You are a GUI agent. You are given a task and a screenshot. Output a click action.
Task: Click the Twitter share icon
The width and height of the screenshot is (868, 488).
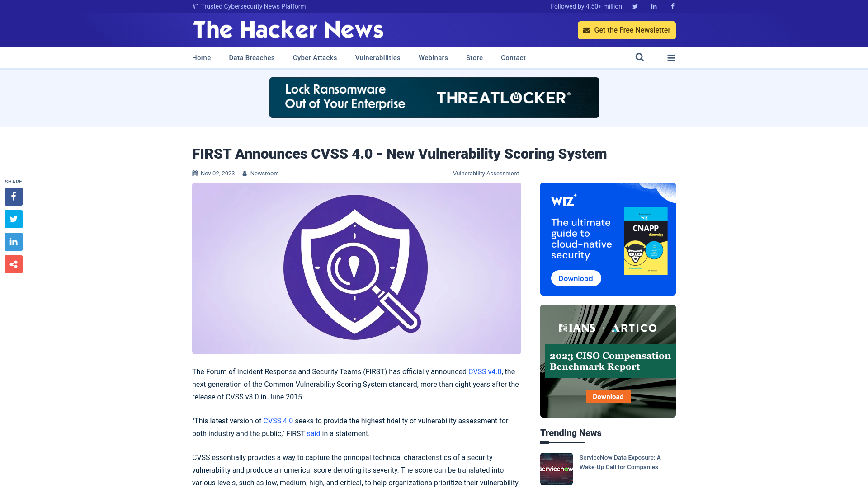(14, 219)
